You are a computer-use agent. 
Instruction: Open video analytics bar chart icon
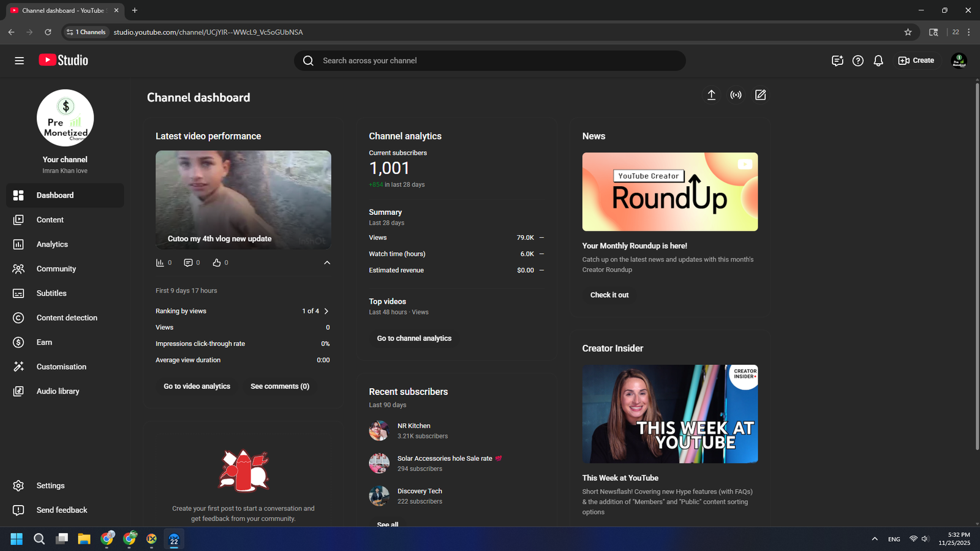click(x=160, y=263)
